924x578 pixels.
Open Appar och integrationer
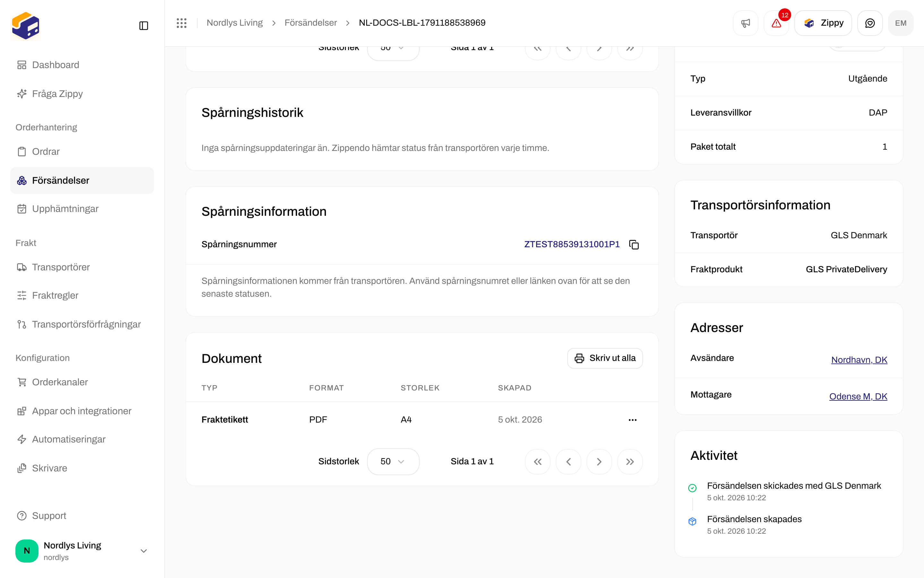82,411
